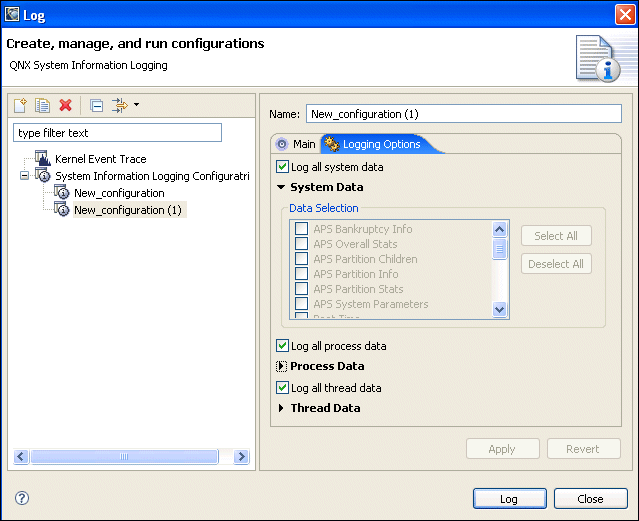This screenshot has height=521, width=639.
Task: Click the help question mark icon
Action: [x=22, y=498]
